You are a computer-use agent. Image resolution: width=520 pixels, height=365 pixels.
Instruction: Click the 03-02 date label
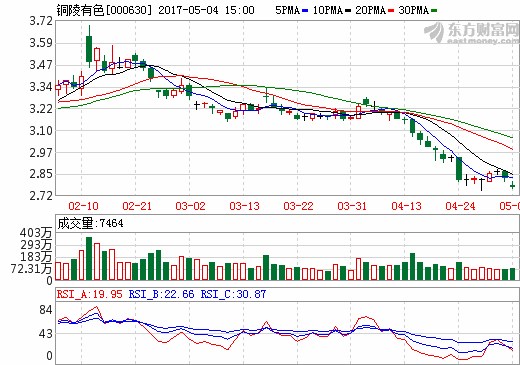click(x=190, y=206)
